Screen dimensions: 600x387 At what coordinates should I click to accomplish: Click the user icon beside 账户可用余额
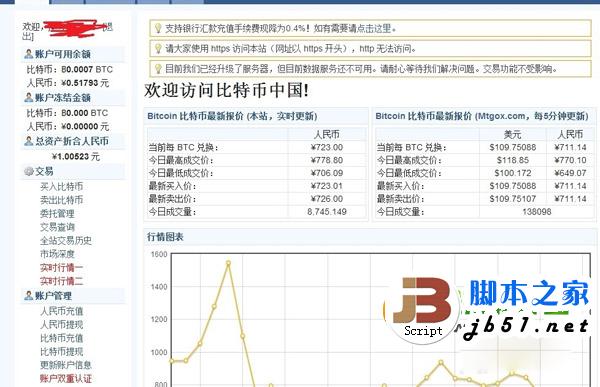28,54
